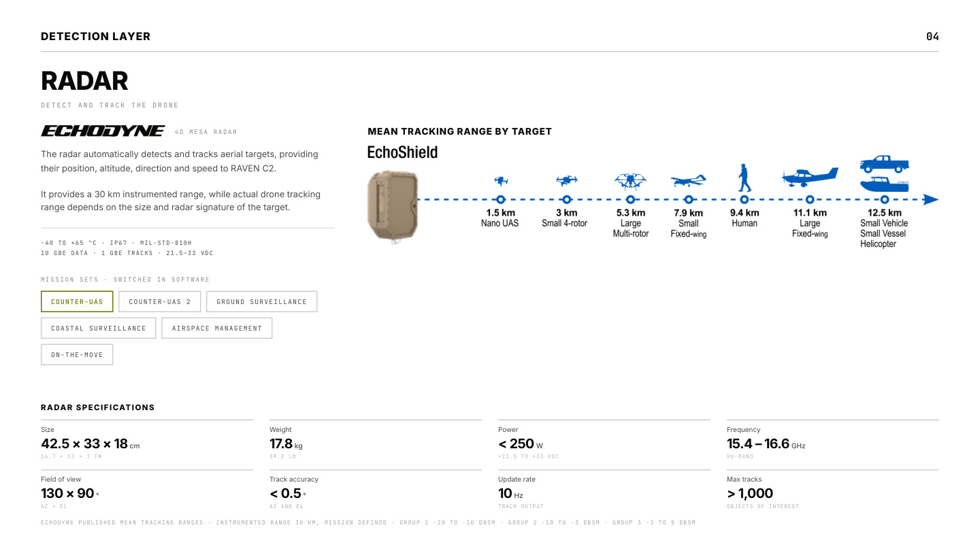This screenshot has width=980, height=551.
Task: Click the RADAR SPECIFICATIONS heading
Action: pos(98,407)
